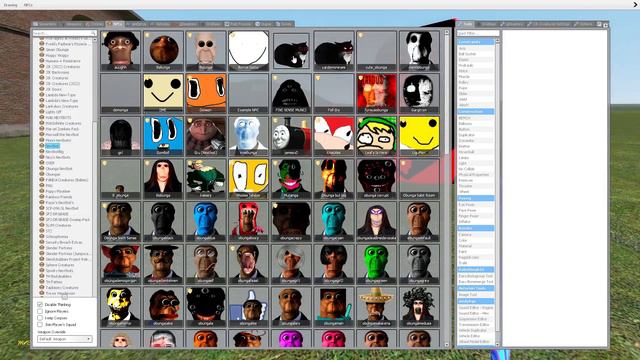The image size is (640, 360).
Task: Spawn the long black hair girl nextbot
Action: tap(120, 136)
